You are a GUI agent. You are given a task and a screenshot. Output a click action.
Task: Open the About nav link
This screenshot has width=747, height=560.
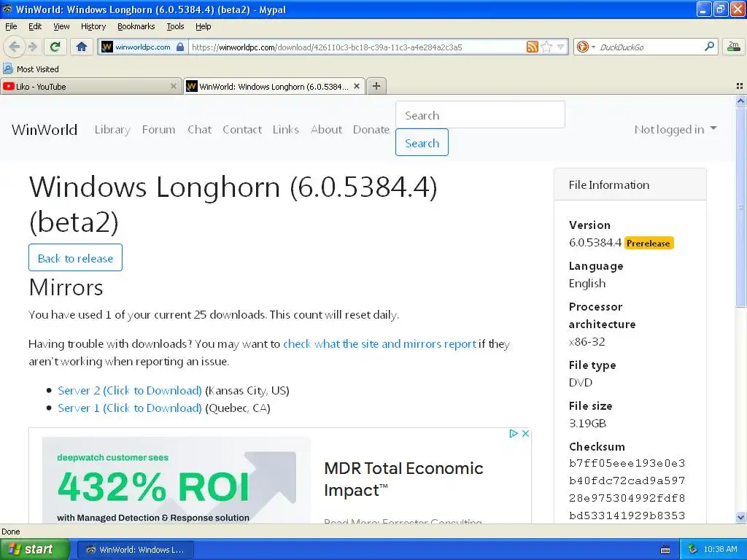[326, 130]
